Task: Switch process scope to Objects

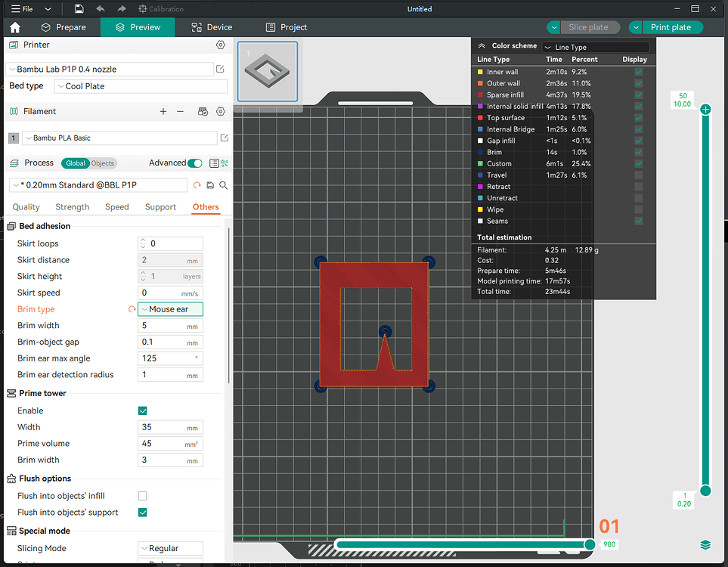Action: tap(102, 163)
